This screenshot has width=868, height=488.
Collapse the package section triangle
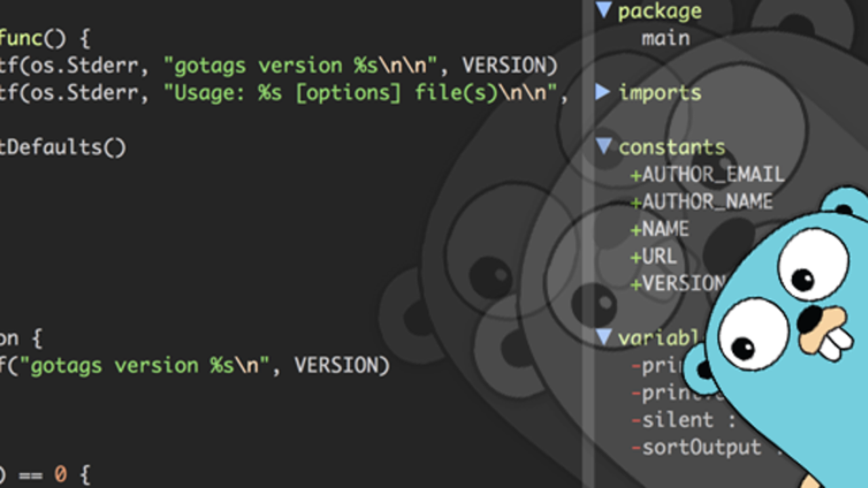(x=604, y=10)
